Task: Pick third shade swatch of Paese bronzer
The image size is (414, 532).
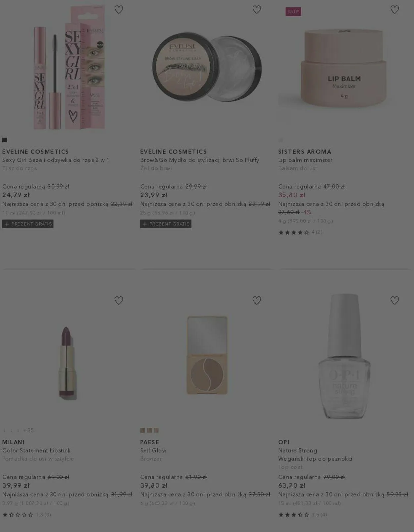Action: click(x=156, y=430)
